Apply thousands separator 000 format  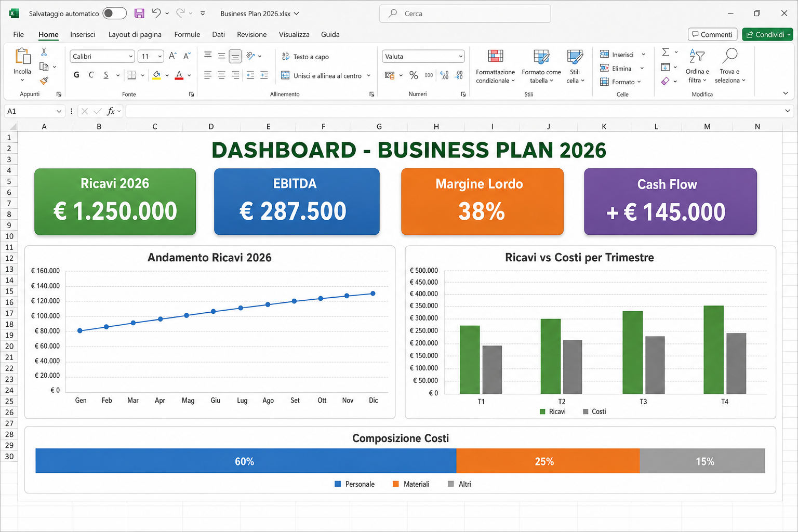tap(429, 75)
